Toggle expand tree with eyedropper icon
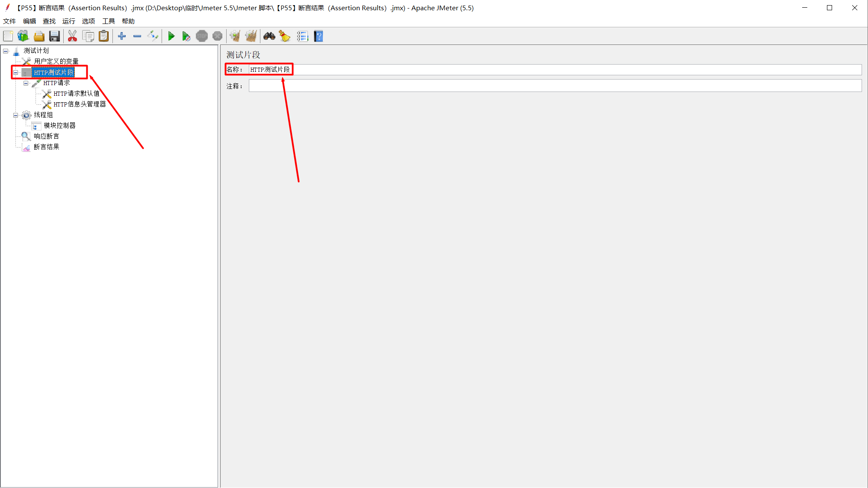Viewport: 868px width, 488px height. 153,36
